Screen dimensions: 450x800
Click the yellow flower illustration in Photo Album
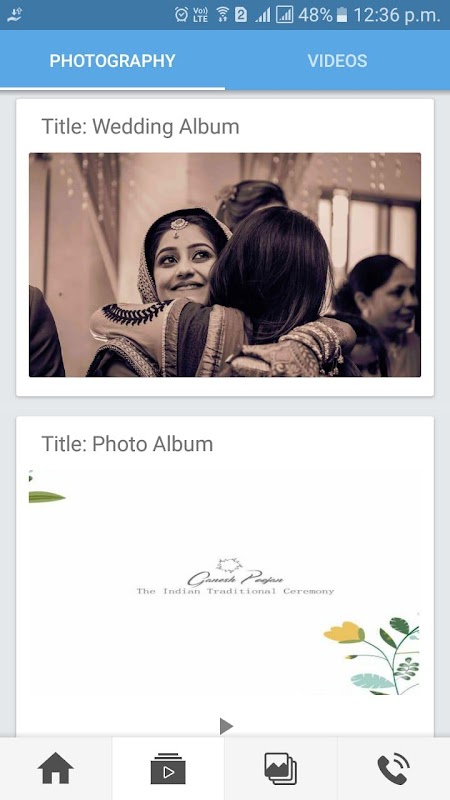344,632
